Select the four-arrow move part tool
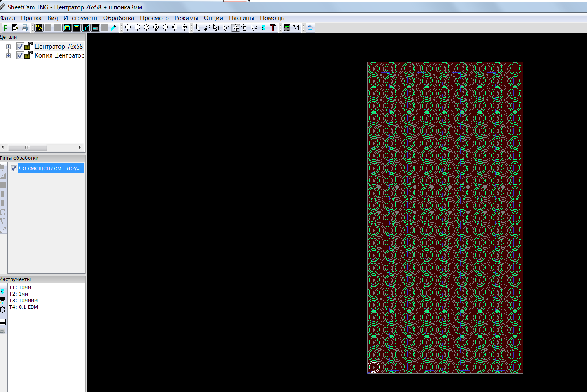The image size is (587, 392). (x=235, y=28)
